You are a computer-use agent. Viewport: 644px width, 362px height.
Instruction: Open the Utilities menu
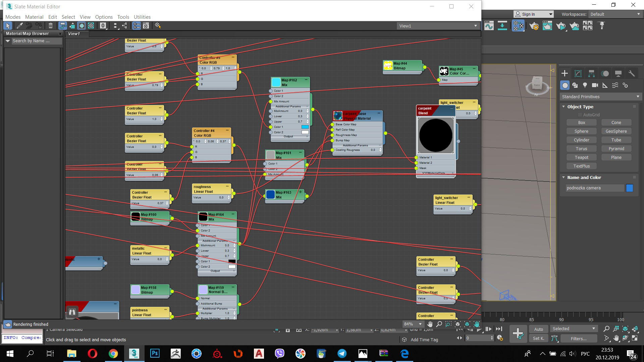point(142,17)
